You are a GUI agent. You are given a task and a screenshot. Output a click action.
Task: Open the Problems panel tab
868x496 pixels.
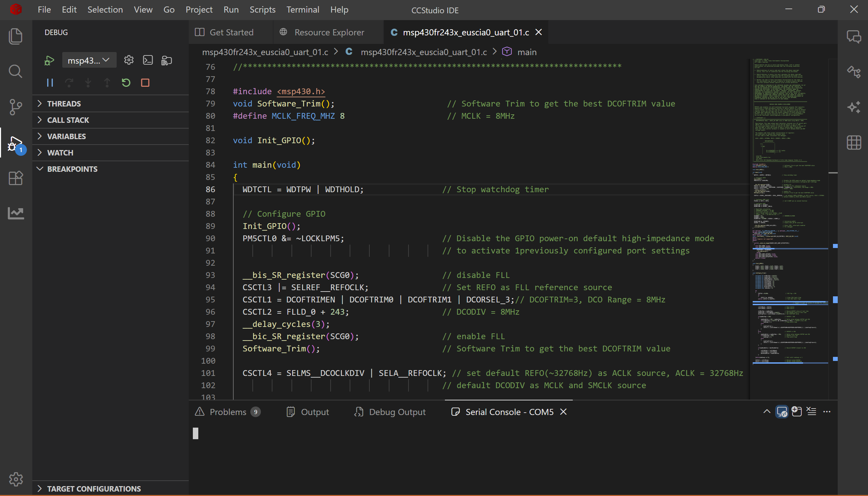[x=228, y=412]
